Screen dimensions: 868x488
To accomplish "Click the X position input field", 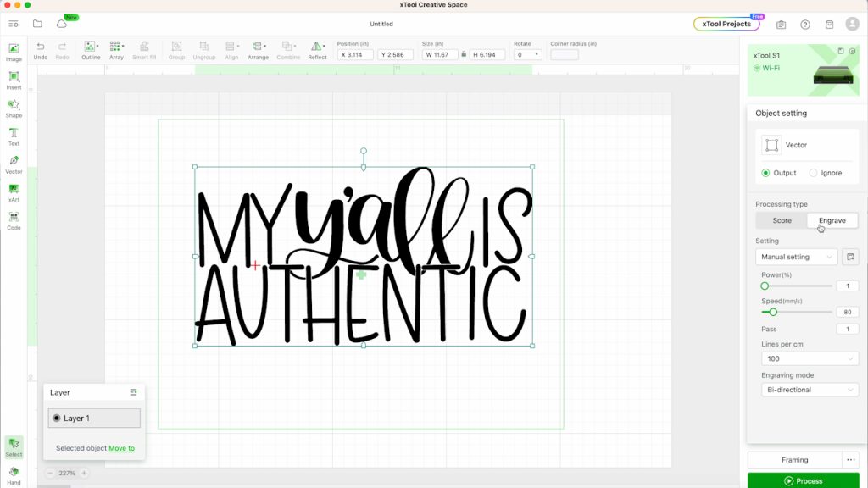I will (354, 55).
